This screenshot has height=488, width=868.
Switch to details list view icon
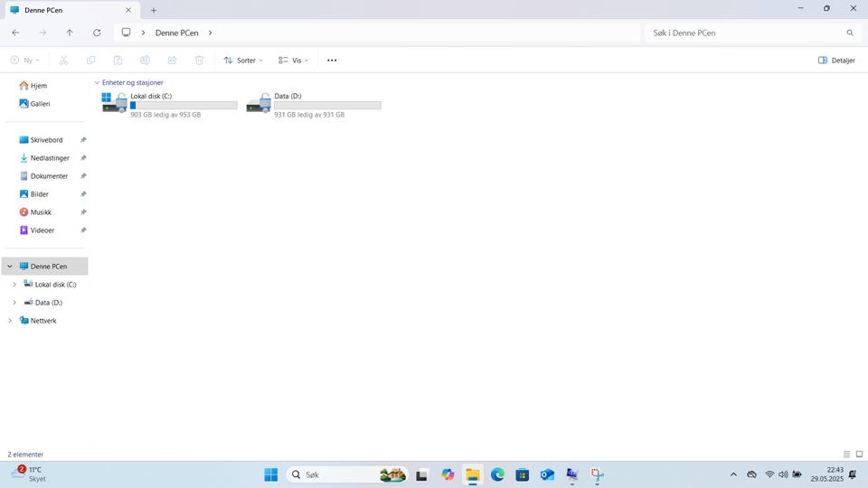click(x=846, y=455)
